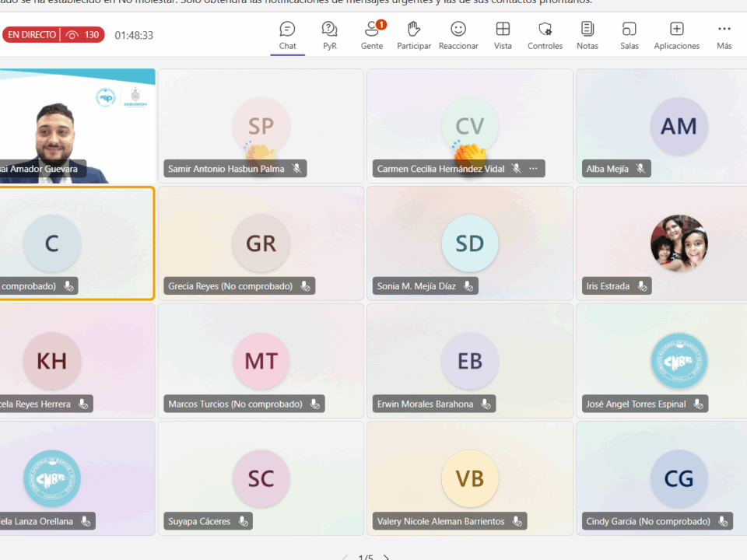The width and height of the screenshot is (747, 560).
Task: Click the 130 viewers count indicator
Action: [x=83, y=35]
